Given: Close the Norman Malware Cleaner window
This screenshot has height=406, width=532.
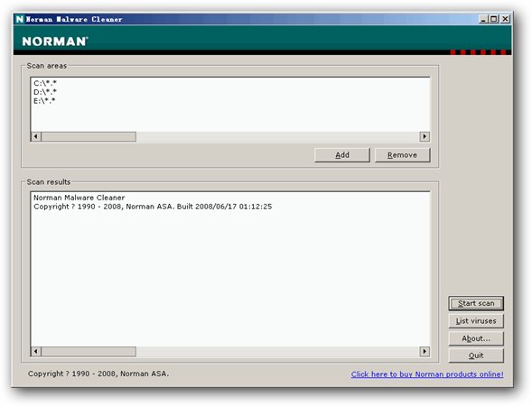Looking at the screenshot, I should click(x=505, y=19).
